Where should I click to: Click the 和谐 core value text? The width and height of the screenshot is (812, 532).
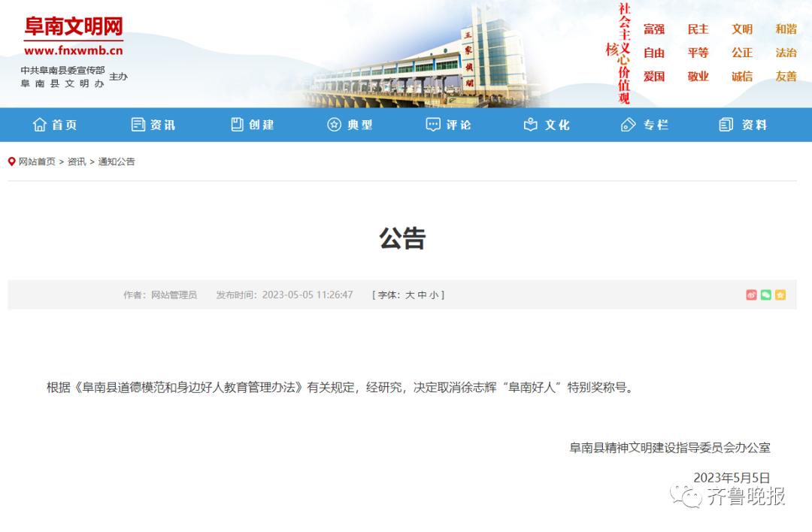[786, 29]
